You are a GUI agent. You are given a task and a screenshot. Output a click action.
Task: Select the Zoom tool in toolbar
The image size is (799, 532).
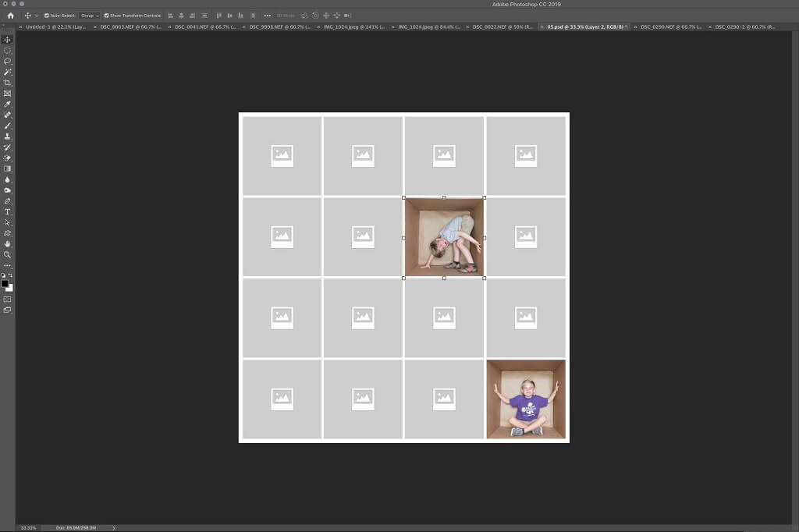8,254
